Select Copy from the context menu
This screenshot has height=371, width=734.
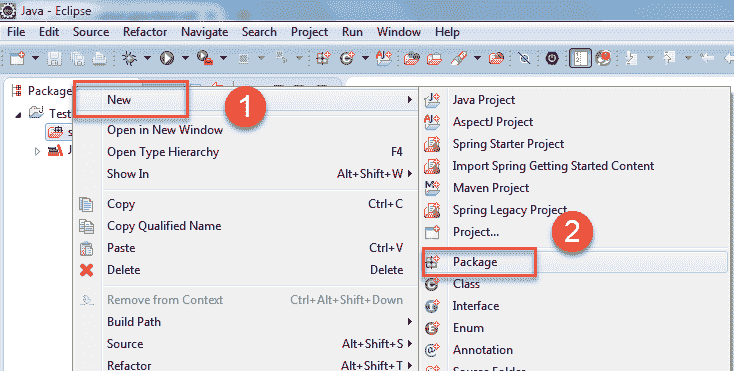246,204
